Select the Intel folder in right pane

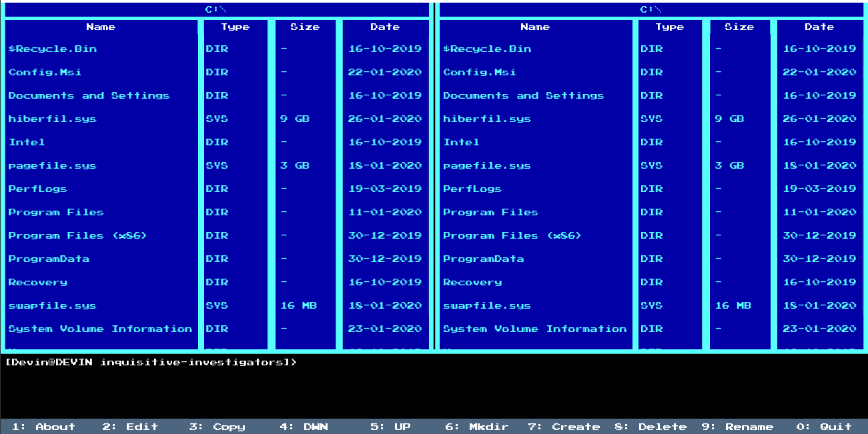[x=461, y=142]
